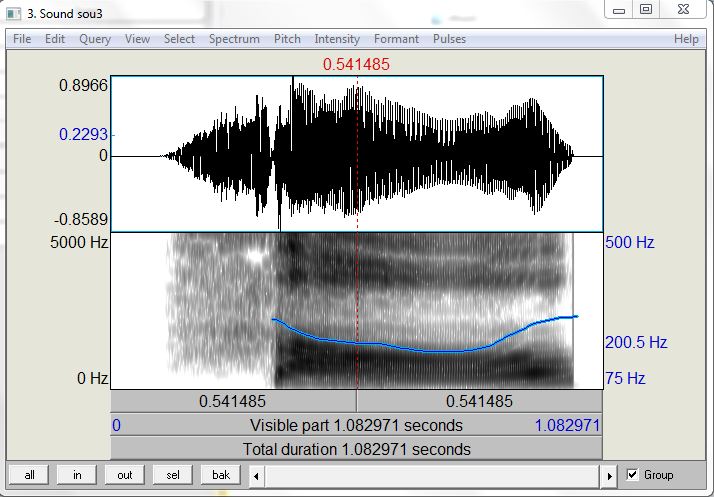Click the 5000 Hz spectrogram label
714x497 pixels.
tap(79, 242)
